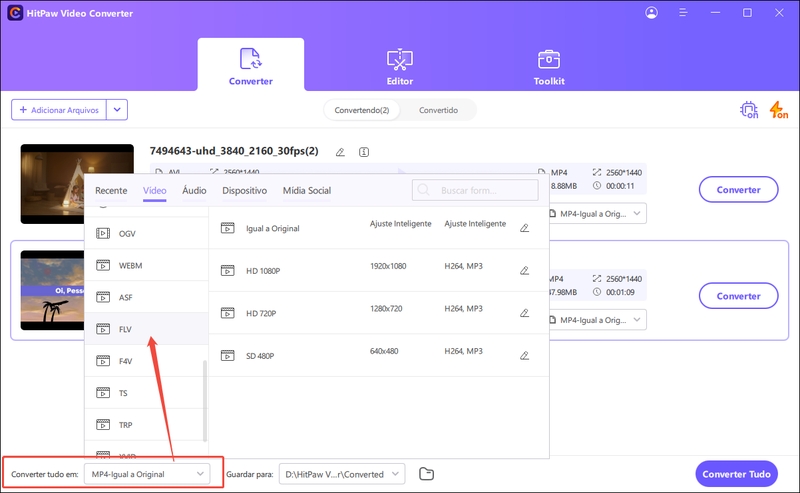Image resolution: width=800 pixels, height=493 pixels.
Task: Click the search magnifier icon
Action: pyautogui.click(x=423, y=190)
